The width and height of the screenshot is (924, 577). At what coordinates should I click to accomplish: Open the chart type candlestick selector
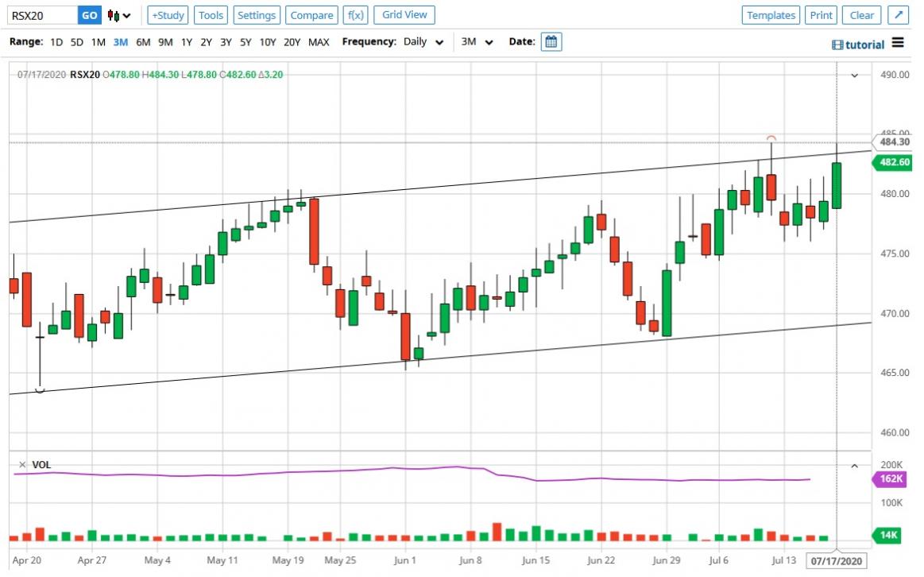(119, 15)
